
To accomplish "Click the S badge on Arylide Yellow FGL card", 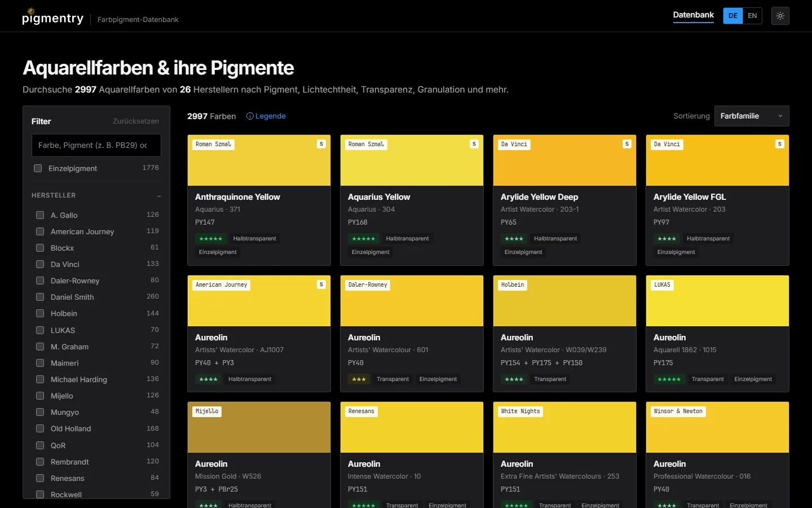I will (x=780, y=144).
